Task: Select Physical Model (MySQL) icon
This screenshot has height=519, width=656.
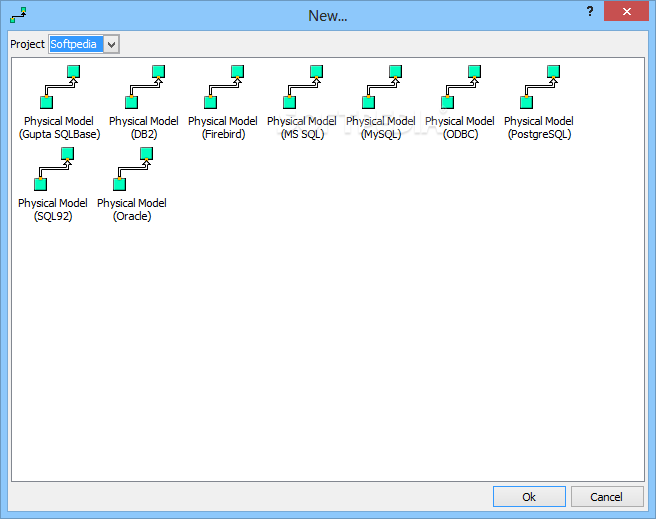Action: [382, 87]
